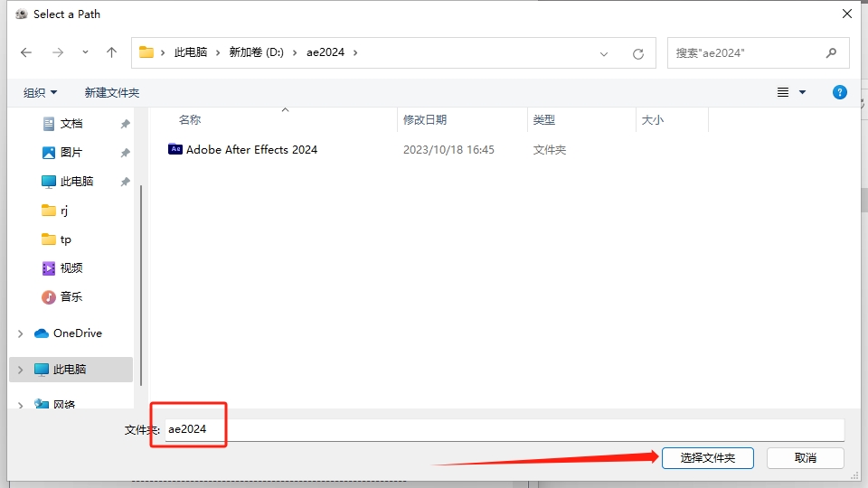
Task: Refresh the ae2024 folder view
Action: point(638,53)
